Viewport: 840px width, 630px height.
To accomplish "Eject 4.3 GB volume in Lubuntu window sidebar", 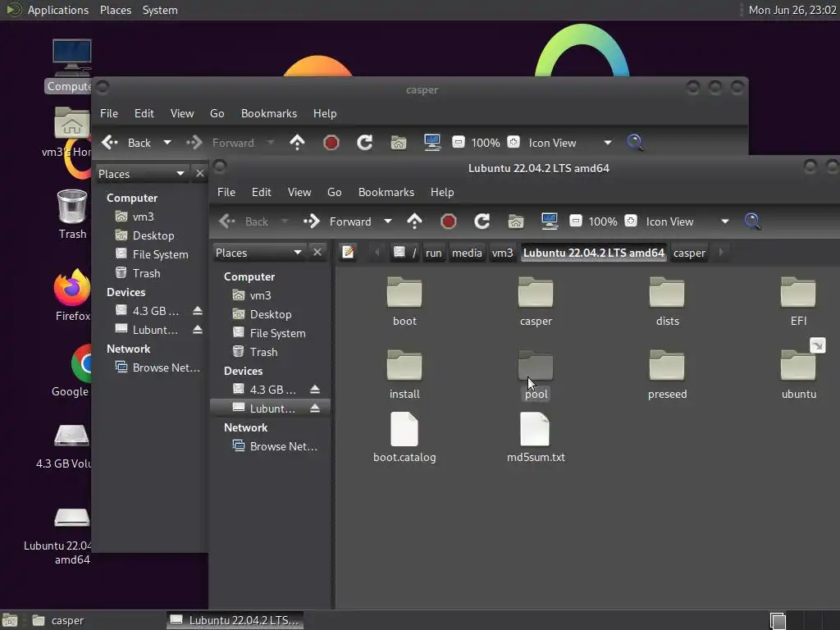I will [315, 390].
